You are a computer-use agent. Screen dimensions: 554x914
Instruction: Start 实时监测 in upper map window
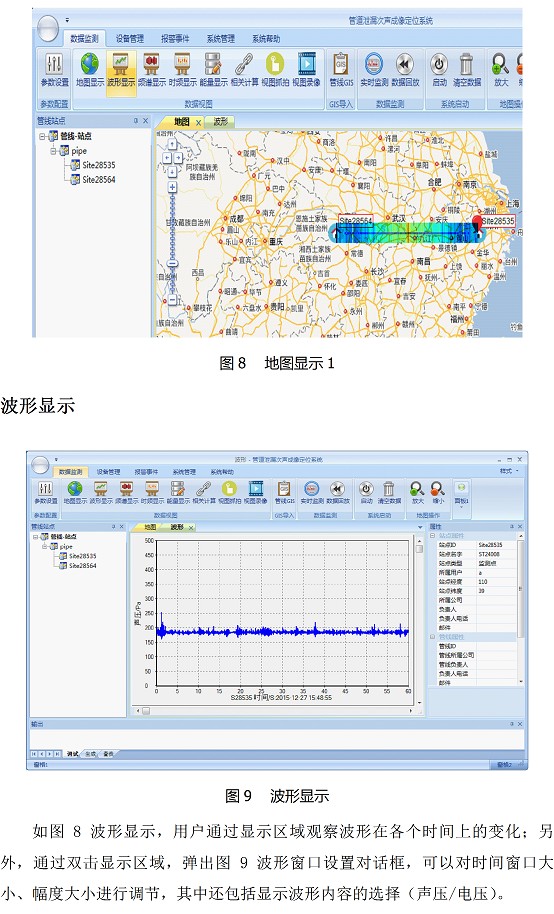374,69
